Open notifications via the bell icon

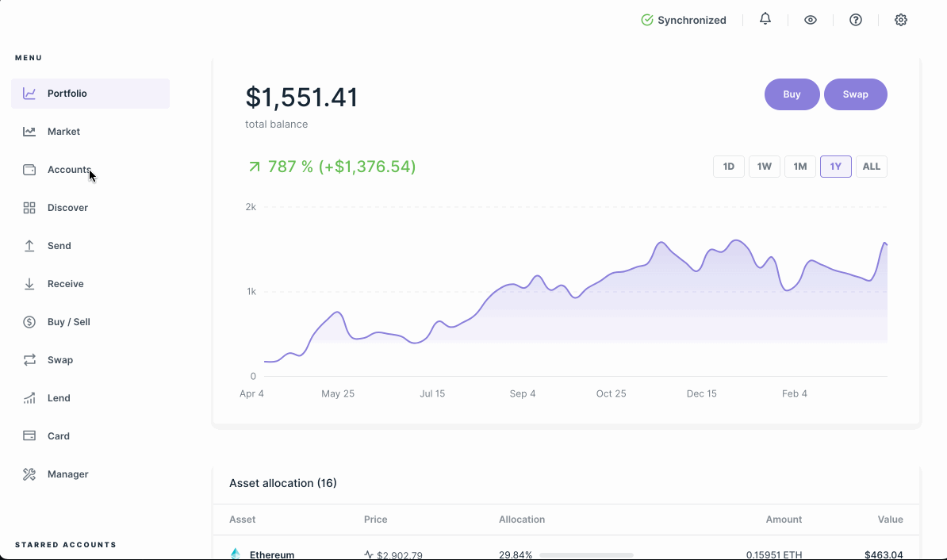coord(765,19)
